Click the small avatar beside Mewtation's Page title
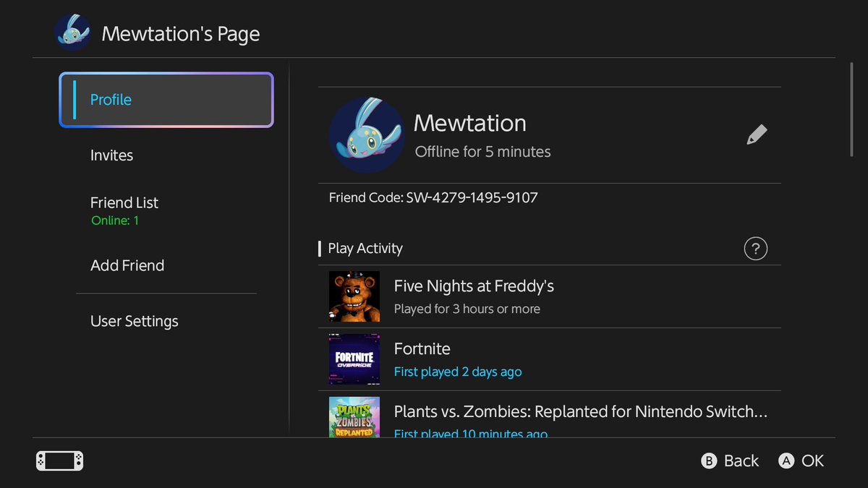The width and height of the screenshot is (868, 488). 72,33
